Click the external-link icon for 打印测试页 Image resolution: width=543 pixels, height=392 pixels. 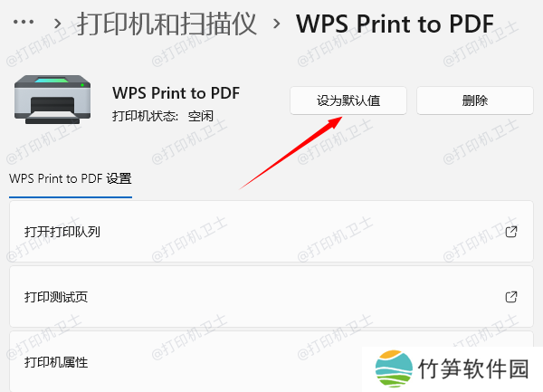(511, 297)
